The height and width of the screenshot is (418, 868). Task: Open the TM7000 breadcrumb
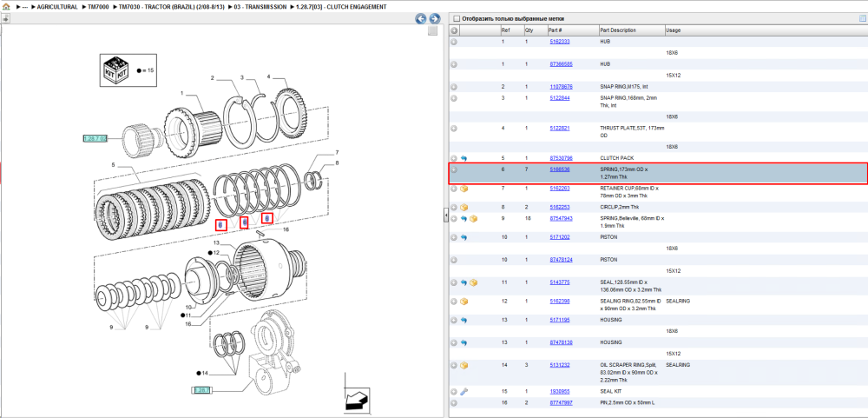[x=99, y=7]
